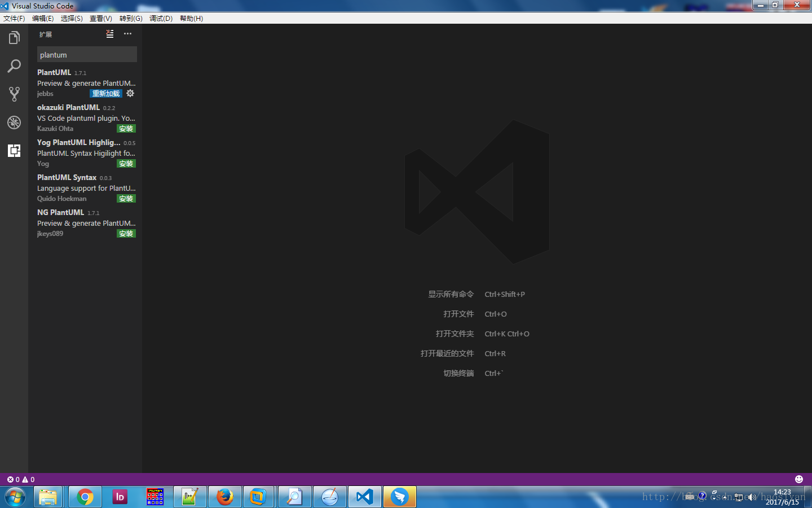Viewport: 812px width, 508px height.
Task: Open the Source Control (git) view
Action: tap(14, 94)
